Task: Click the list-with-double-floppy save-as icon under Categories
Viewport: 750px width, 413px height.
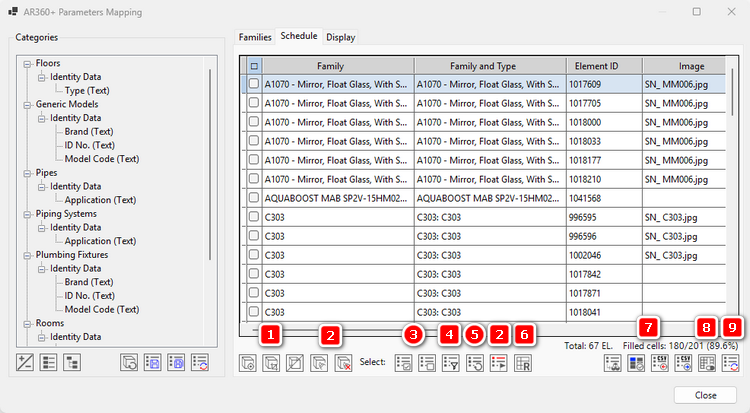Action: click(176, 362)
